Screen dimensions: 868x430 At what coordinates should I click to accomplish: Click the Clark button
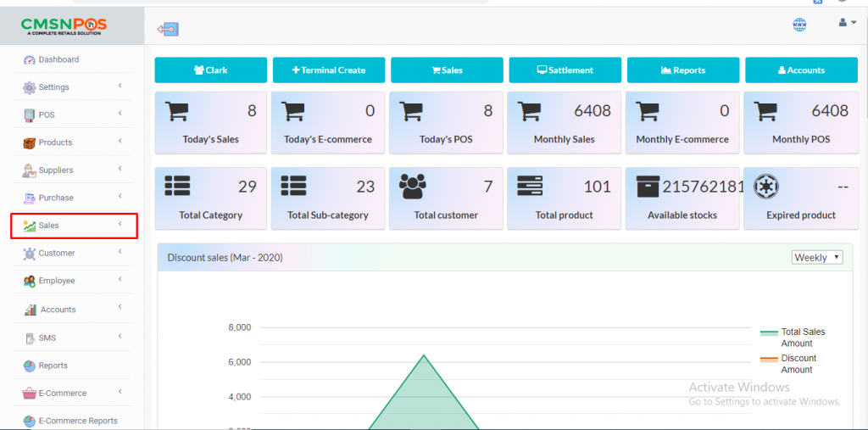coord(210,70)
